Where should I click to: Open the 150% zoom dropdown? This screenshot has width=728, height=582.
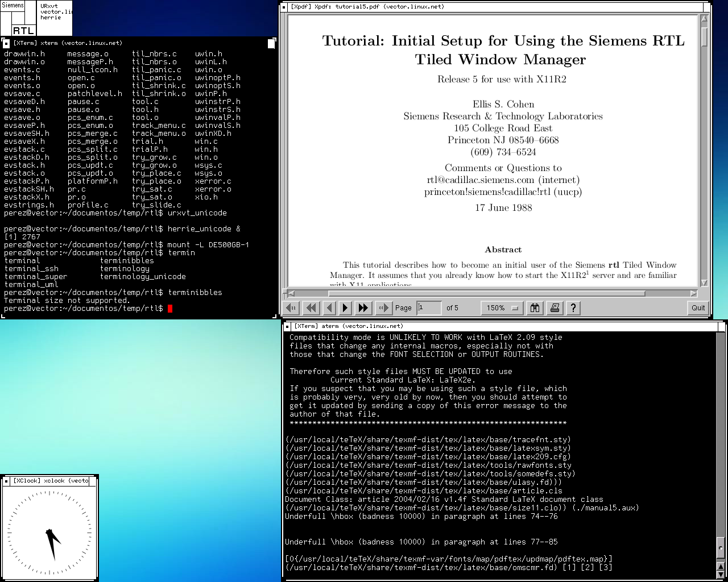(x=502, y=308)
